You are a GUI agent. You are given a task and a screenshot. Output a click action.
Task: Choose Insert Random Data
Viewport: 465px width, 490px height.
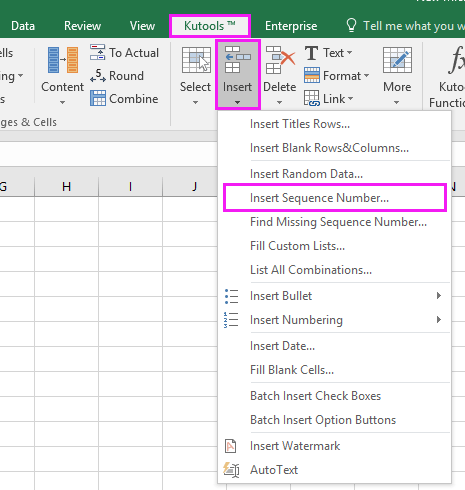click(x=334, y=174)
